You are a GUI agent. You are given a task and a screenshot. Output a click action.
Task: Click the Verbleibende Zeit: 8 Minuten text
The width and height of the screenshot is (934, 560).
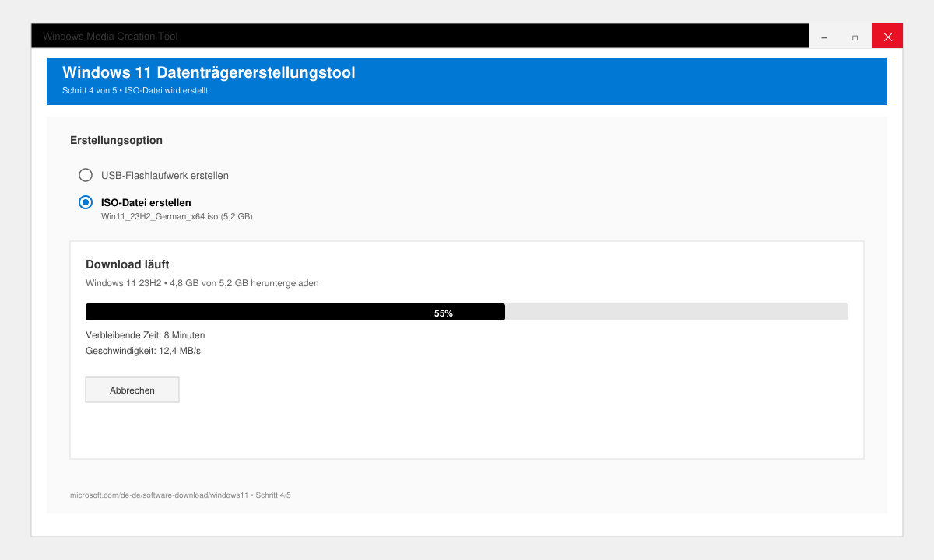pyautogui.click(x=146, y=335)
